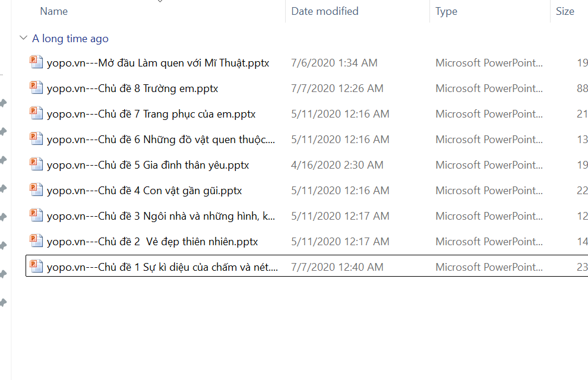
Task: Select the icon beside Chủ đề 6 Những đồ vật
Action: 37,139
